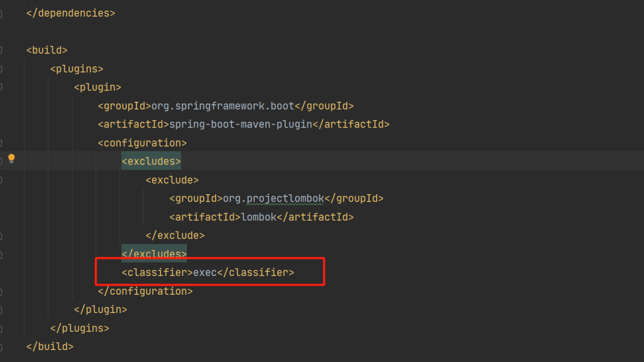Click the exec classifier value

click(x=204, y=273)
